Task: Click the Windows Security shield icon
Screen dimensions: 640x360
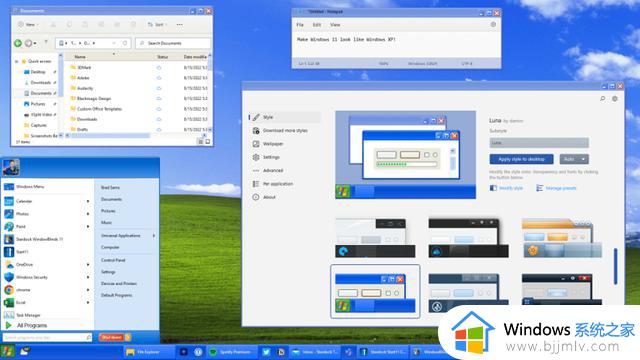Action: (9, 277)
